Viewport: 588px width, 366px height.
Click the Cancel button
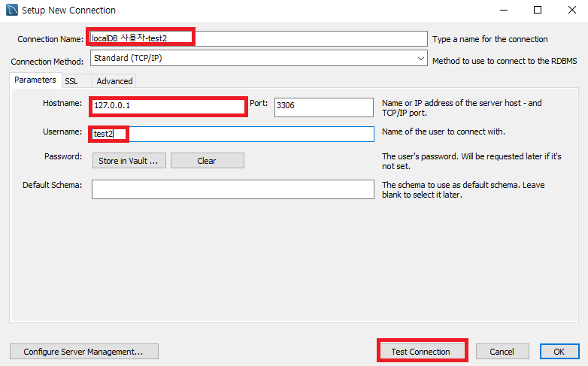tap(502, 352)
